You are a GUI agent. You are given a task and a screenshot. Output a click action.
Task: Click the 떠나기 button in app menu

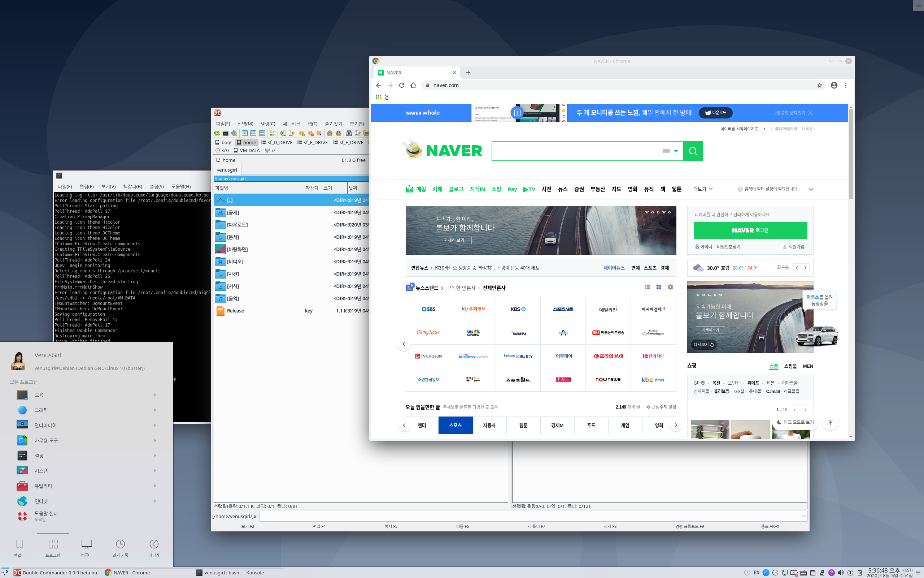click(x=154, y=548)
